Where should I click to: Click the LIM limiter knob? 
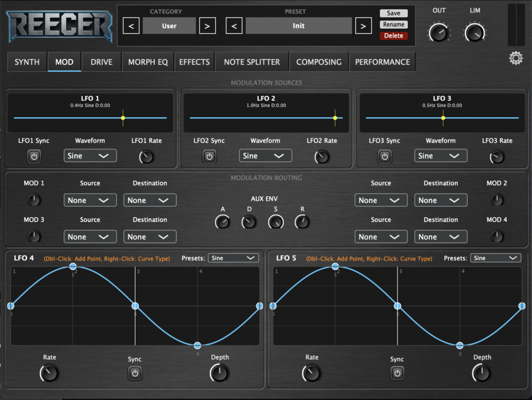pyautogui.click(x=474, y=33)
